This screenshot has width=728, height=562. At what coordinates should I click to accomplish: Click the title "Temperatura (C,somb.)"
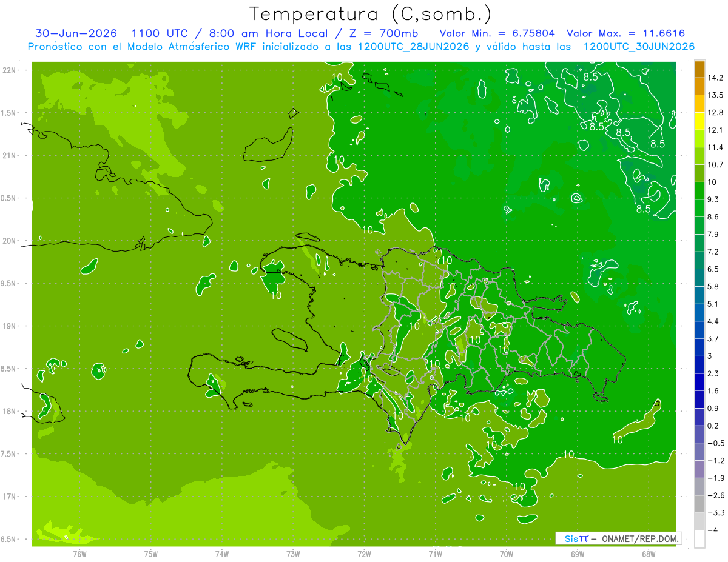370,14
